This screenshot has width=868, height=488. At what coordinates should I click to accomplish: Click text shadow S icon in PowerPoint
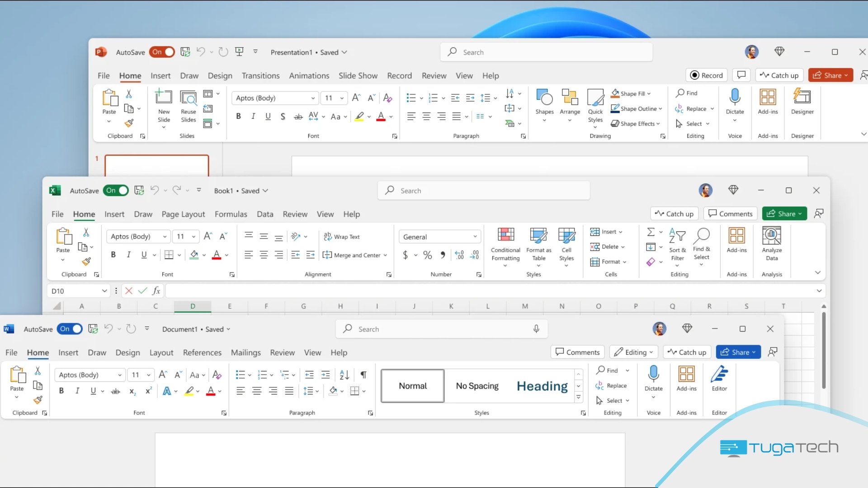pyautogui.click(x=283, y=117)
